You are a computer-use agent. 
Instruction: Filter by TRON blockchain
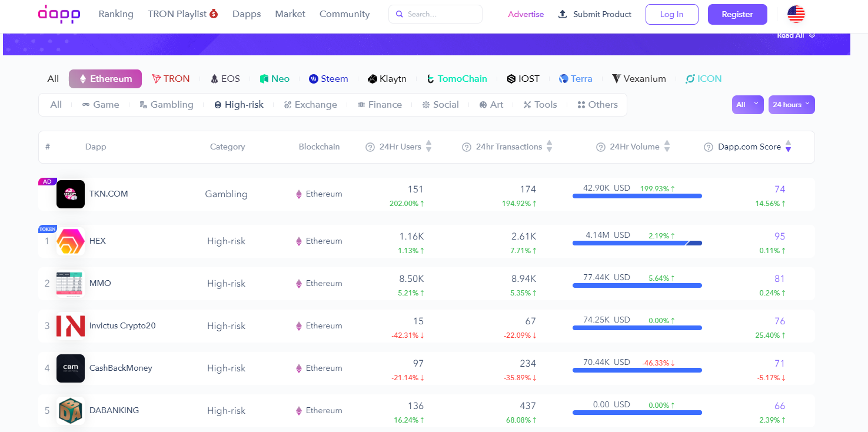tap(171, 79)
